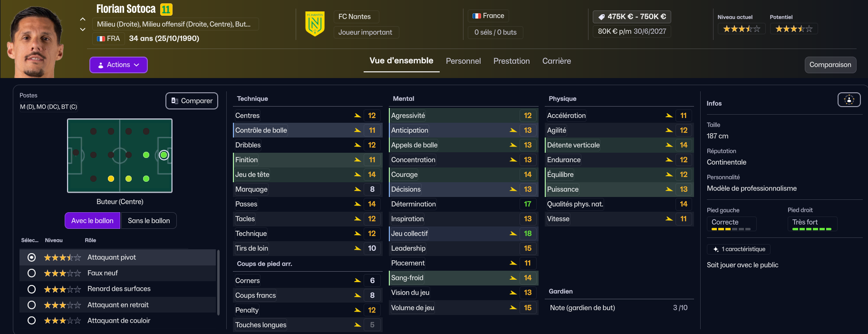Viewport: 868px width, 334px height.
Task: Go to next player with down chevron
Action: point(83,29)
